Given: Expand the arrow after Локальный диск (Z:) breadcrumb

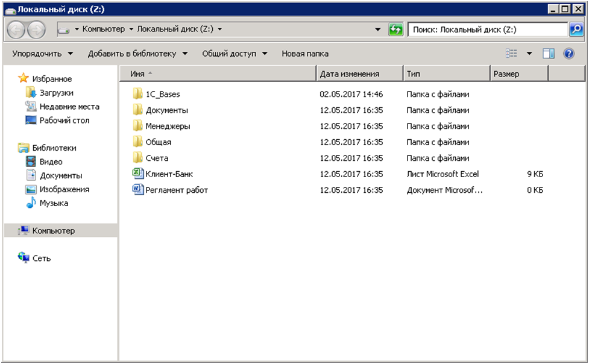Looking at the screenshot, I should pos(220,30).
